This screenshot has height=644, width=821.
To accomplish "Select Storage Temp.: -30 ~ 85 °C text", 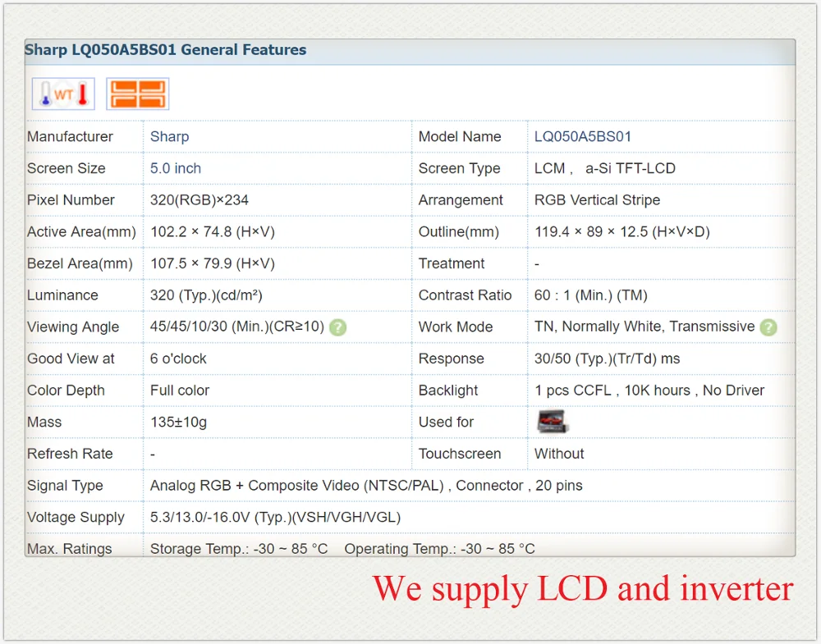I will point(239,549).
